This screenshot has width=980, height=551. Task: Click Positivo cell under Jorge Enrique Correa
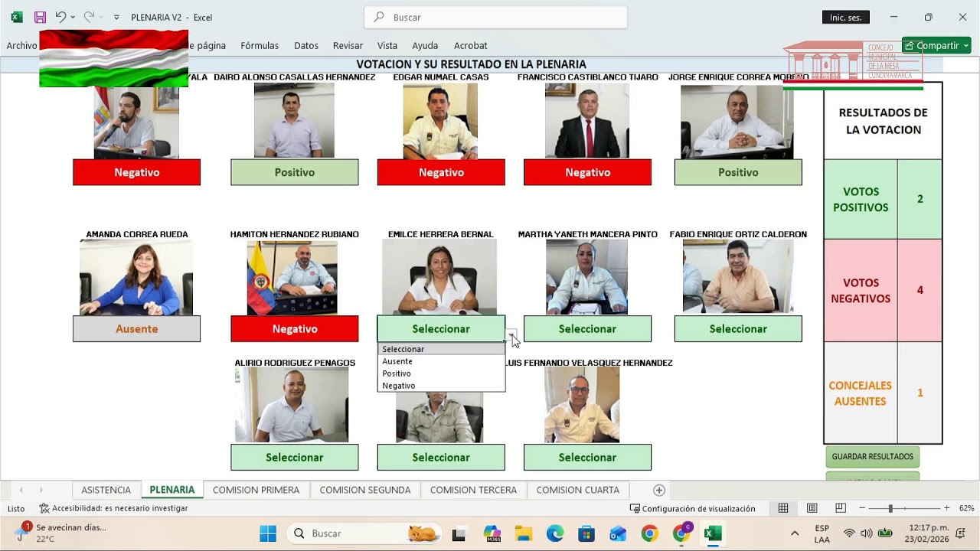click(738, 172)
